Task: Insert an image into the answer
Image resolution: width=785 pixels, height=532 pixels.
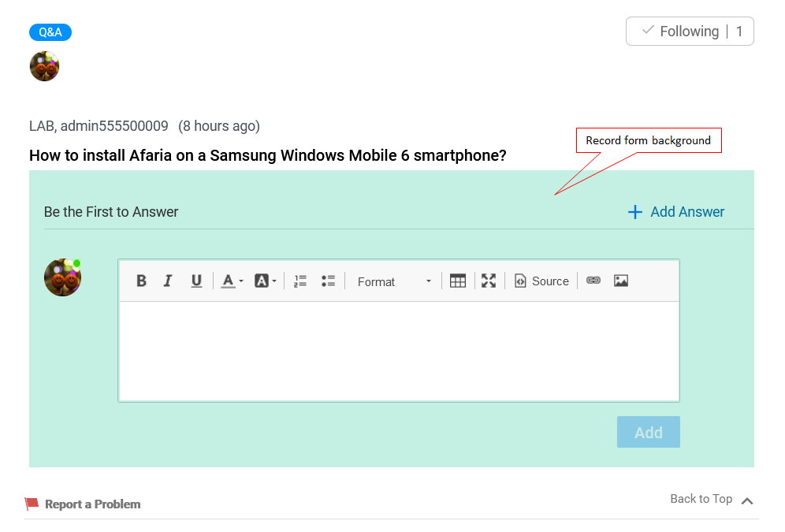Action: (621, 281)
